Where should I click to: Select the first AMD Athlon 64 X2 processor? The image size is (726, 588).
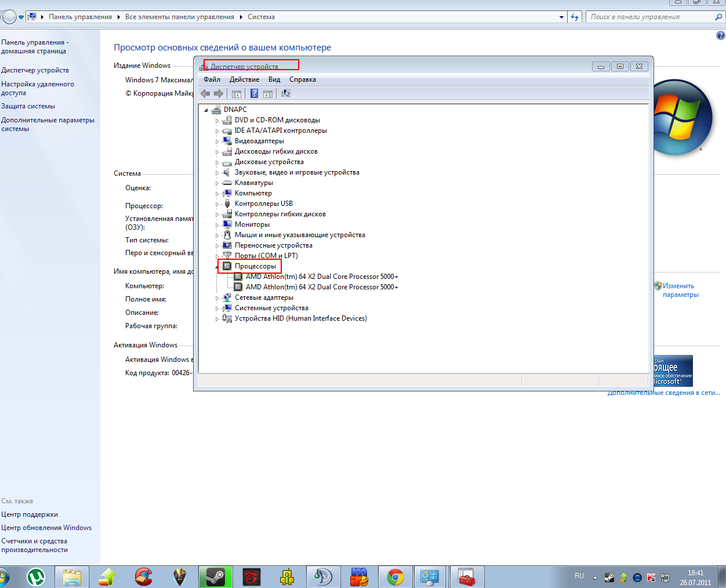pos(321,277)
